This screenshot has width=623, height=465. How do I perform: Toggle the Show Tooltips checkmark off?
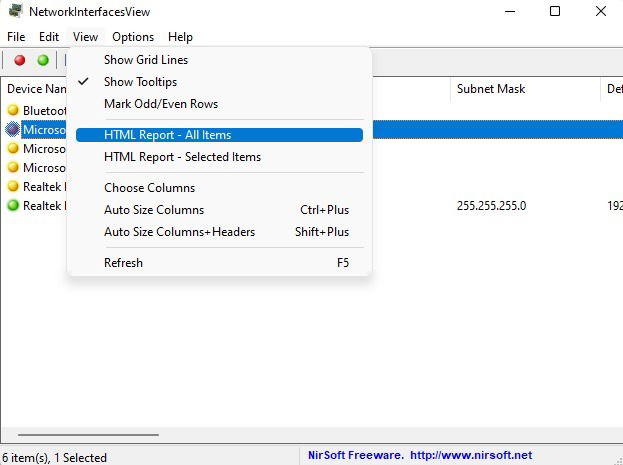coord(140,82)
